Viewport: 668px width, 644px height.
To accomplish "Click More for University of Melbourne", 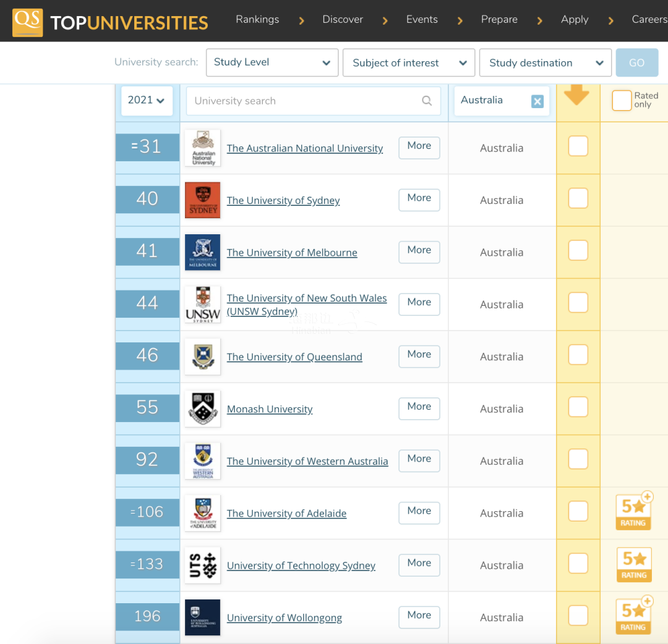I will [419, 252].
